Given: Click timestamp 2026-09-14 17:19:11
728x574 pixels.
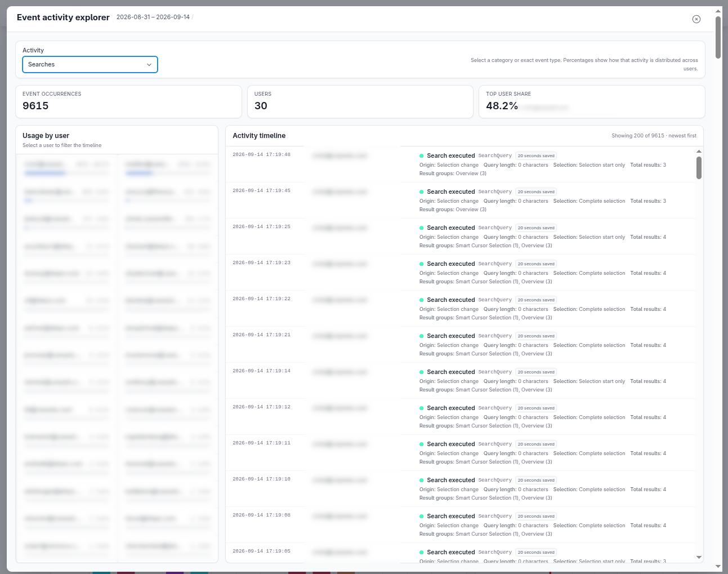Looking at the screenshot, I should tap(261, 443).
